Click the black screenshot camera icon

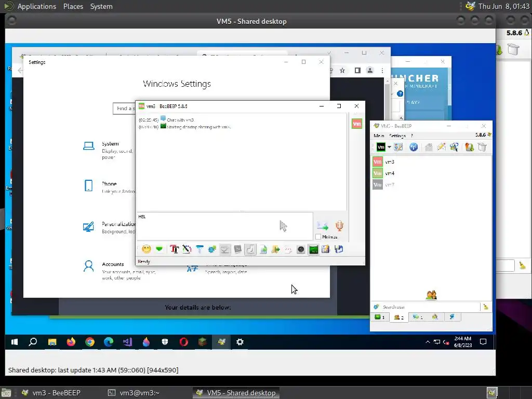pos(301,249)
